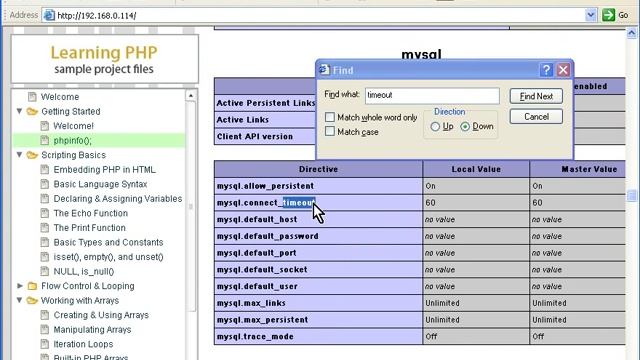Click page icon next to Iteration Loops
The height and width of the screenshot is (360, 640).
point(44,344)
